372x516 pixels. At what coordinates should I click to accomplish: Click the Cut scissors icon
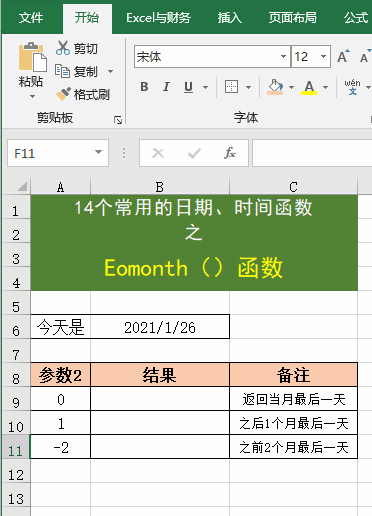point(63,48)
